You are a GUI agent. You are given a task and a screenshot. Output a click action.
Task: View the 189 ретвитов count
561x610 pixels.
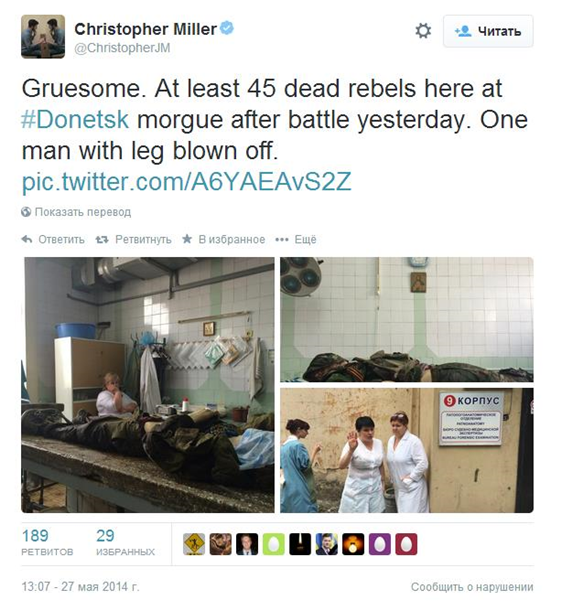pos(47,542)
